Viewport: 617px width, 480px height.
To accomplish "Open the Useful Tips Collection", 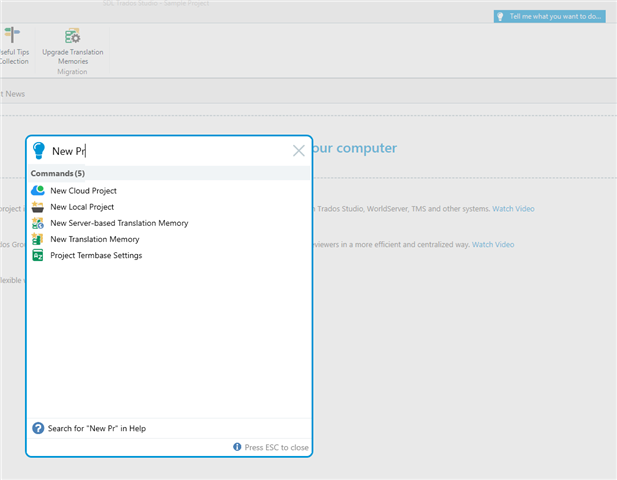I will [x=14, y=47].
